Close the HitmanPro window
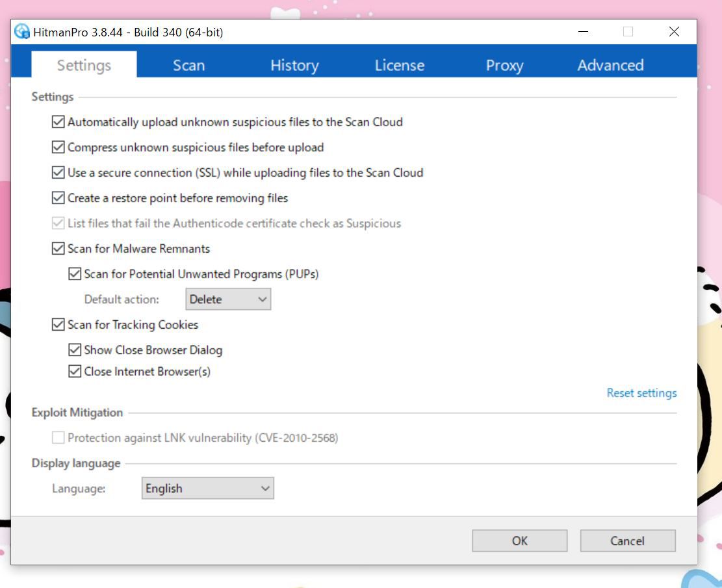Viewport: 722px width, 588px height. click(674, 32)
